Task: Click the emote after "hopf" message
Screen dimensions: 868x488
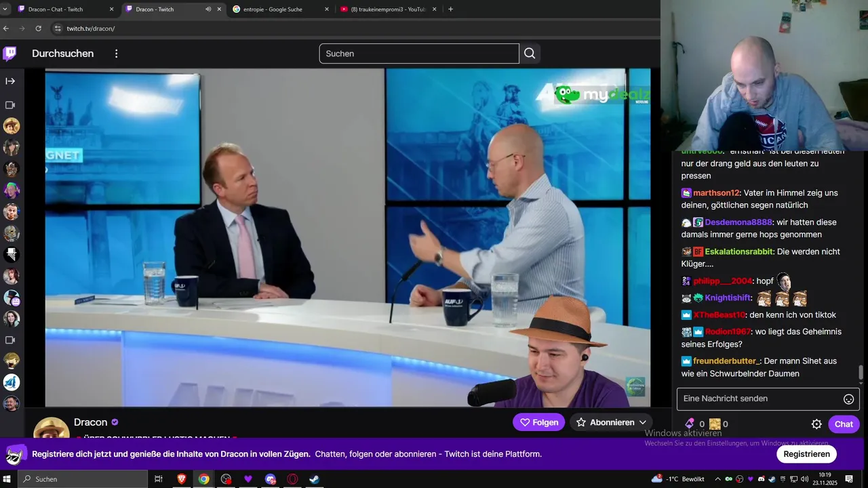Action: [x=783, y=281]
